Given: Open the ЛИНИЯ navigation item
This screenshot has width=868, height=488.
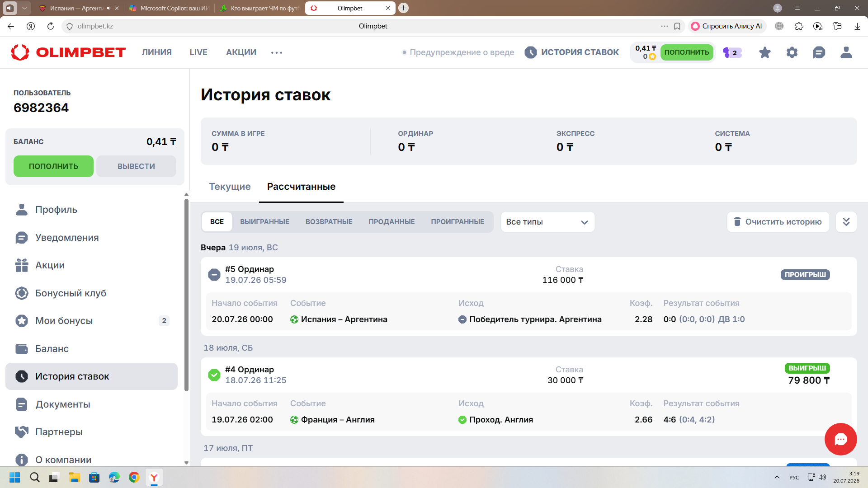Looking at the screenshot, I should coord(157,52).
